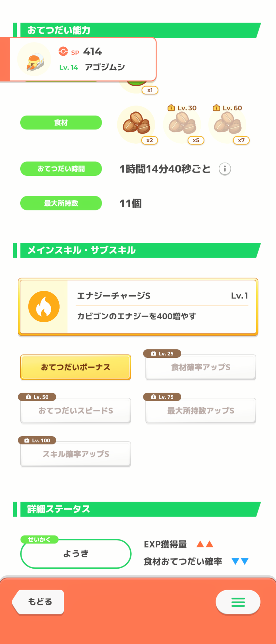Tap the Poké Ball SP icon
This screenshot has width=276, height=644.
(x=63, y=52)
